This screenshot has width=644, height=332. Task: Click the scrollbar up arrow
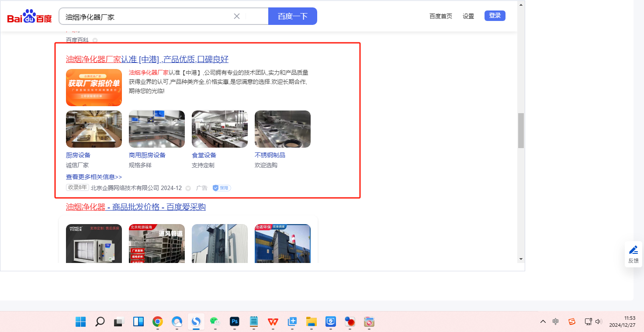pyautogui.click(x=521, y=5)
